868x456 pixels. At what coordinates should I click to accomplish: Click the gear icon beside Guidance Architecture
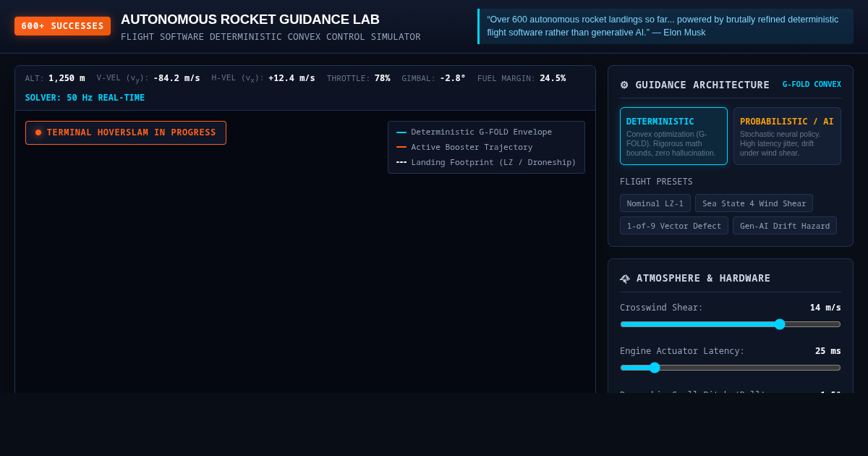[x=624, y=85]
